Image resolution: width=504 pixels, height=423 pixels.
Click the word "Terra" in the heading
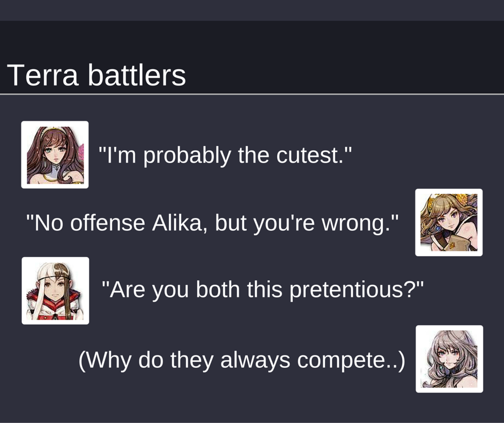coord(43,75)
